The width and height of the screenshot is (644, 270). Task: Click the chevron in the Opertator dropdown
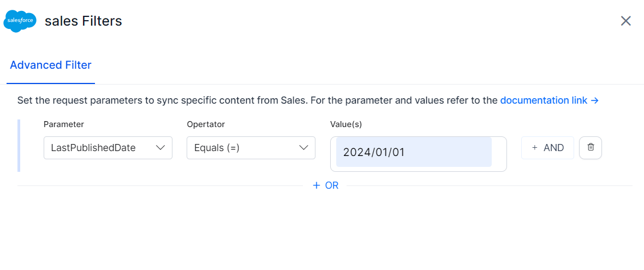304,148
